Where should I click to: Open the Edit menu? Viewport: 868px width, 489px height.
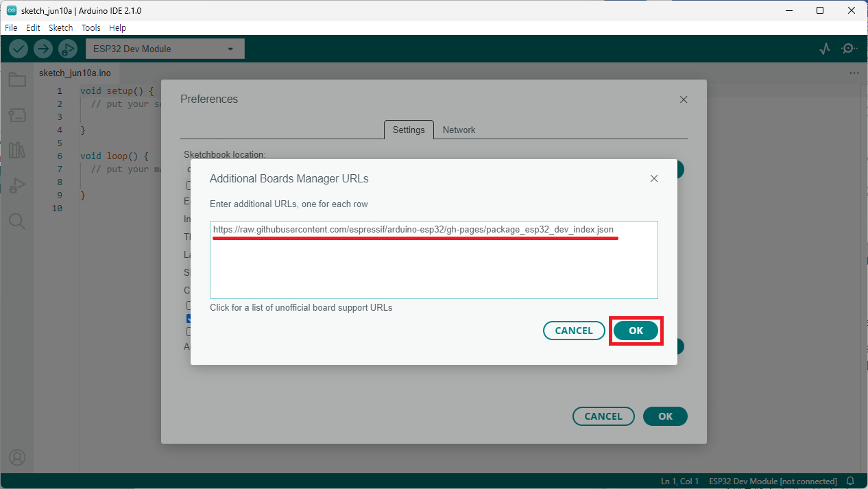pos(33,28)
